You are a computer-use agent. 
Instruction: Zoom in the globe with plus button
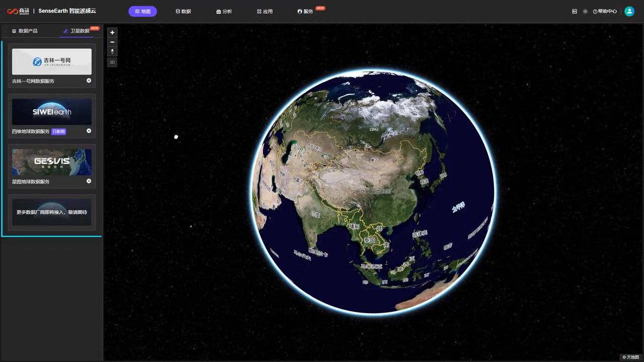(x=112, y=33)
